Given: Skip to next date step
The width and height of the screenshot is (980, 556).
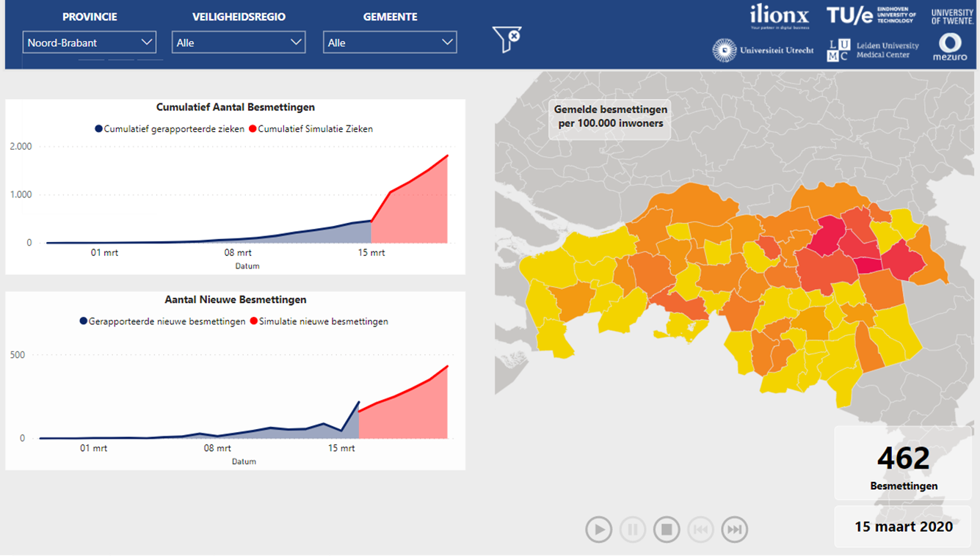Looking at the screenshot, I should click(x=734, y=529).
